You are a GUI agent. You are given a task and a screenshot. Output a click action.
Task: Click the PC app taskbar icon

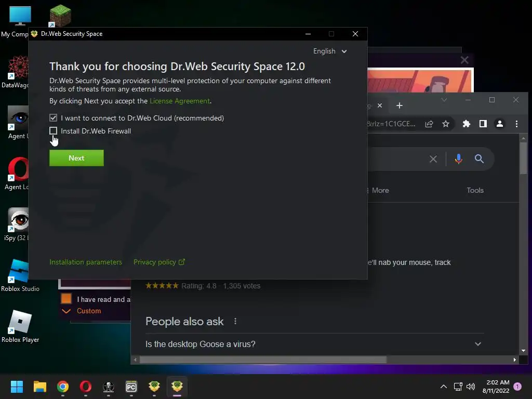coord(131,387)
